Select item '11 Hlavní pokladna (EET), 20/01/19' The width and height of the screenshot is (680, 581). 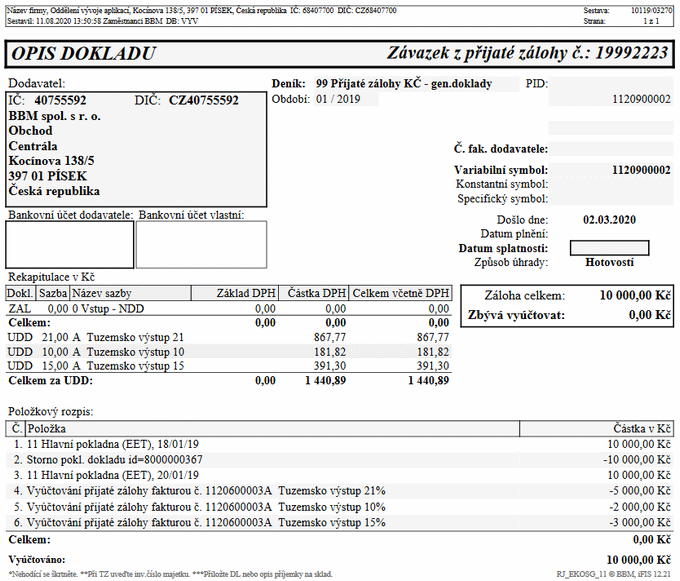pyautogui.click(x=113, y=475)
